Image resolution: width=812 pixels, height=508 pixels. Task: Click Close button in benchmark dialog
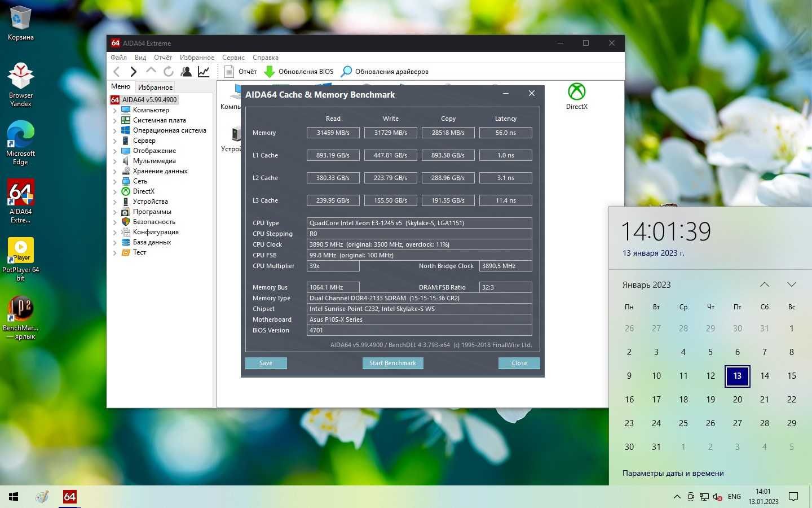[x=519, y=363]
